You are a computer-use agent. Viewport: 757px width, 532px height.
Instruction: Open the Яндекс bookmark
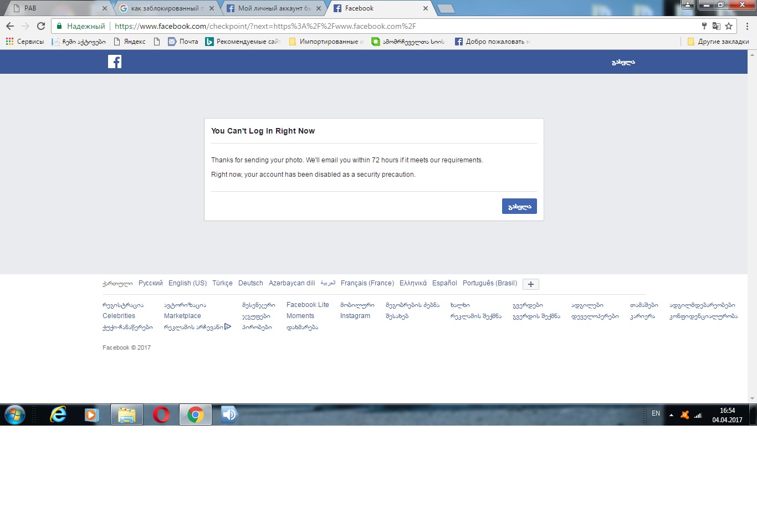pyautogui.click(x=130, y=42)
